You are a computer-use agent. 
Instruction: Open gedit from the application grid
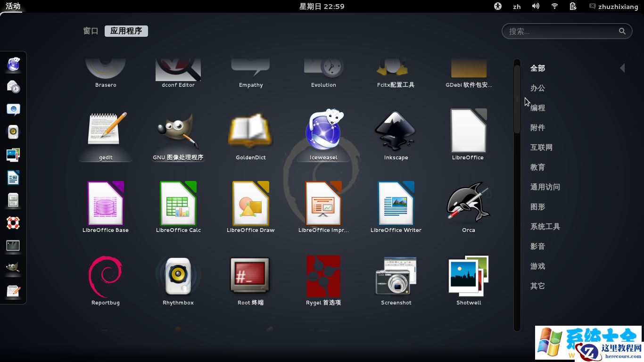point(106,135)
